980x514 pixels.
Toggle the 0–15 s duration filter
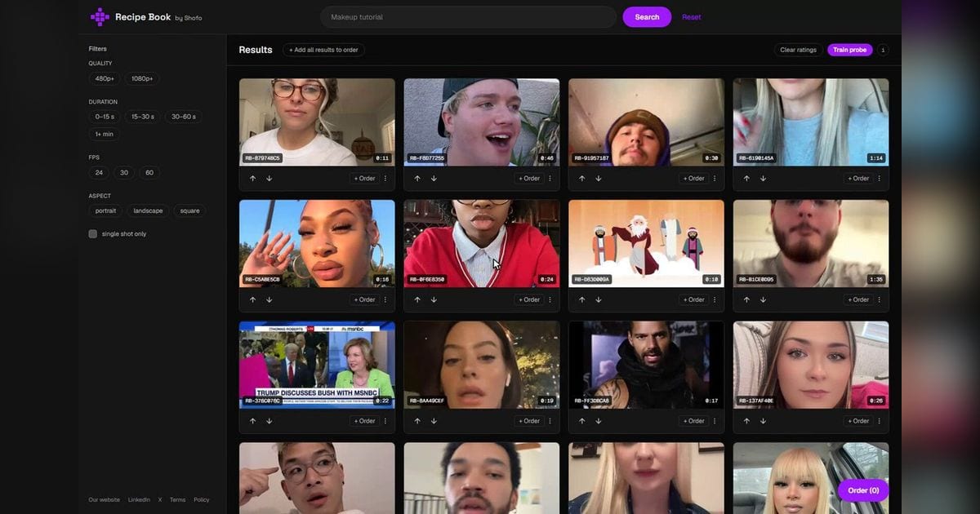point(105,117)
